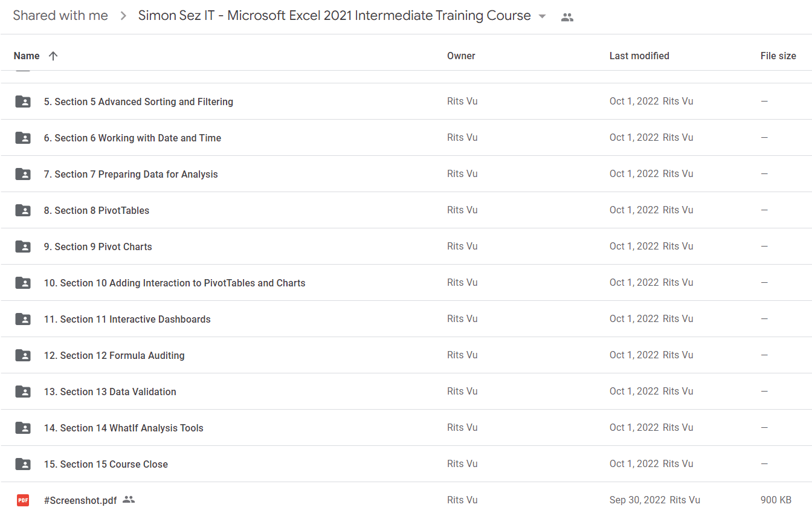Click 'Oct 1, 2022' date in Section 6 row

click(x=634, y=138)
